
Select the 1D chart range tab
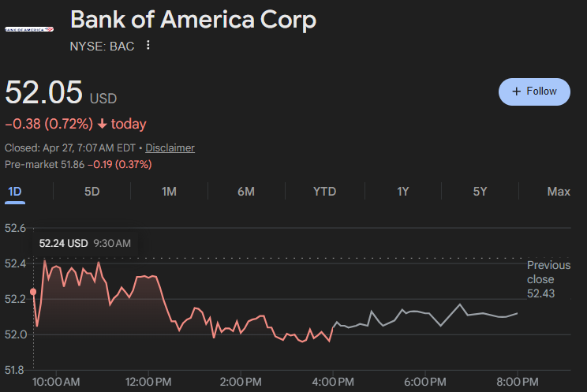15,192
